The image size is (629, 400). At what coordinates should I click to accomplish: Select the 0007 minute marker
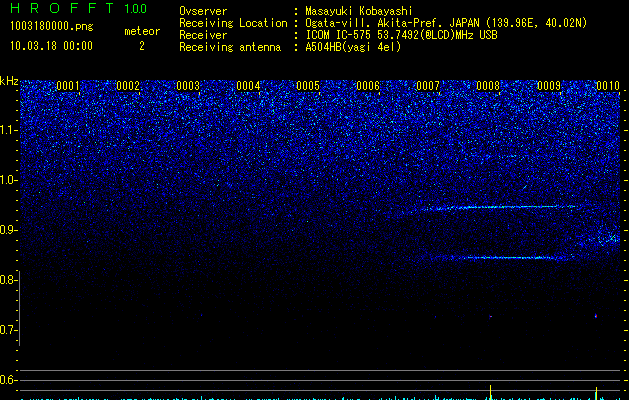click(428, 86)
